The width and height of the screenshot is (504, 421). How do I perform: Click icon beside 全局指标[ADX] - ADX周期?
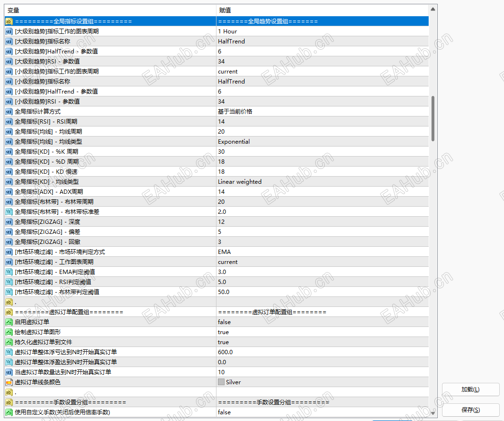click(x=9, y=192)
